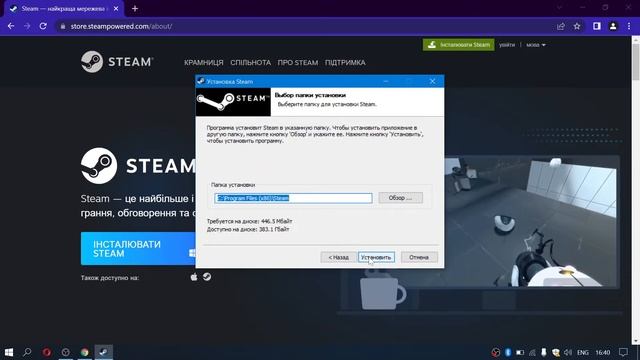Click the ENG language indicator

(x=582, y=352)
